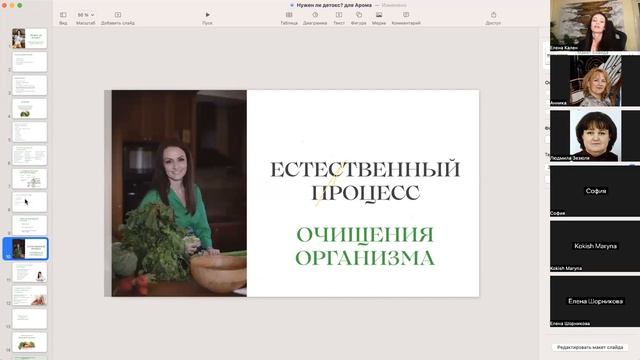Select slide 1 thumbnail in the navigator
640x360 pixels.
pos(29,38)
